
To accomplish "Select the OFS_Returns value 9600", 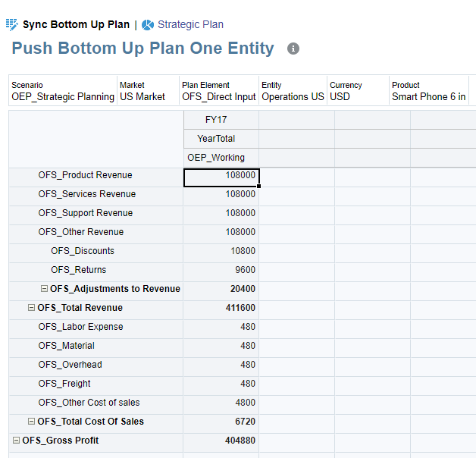I will coord(221,272).
